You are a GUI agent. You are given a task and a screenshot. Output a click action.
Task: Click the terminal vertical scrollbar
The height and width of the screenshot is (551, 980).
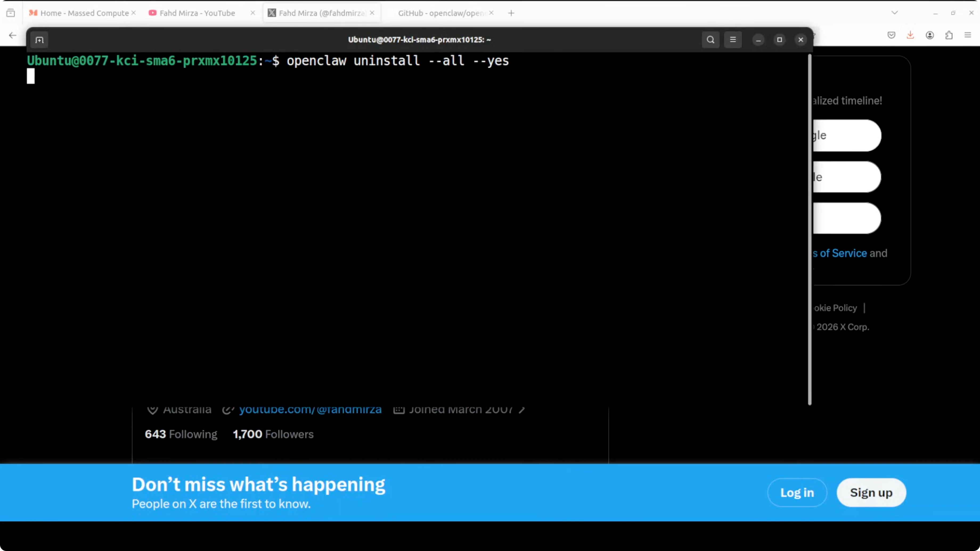tap(809, 228)
